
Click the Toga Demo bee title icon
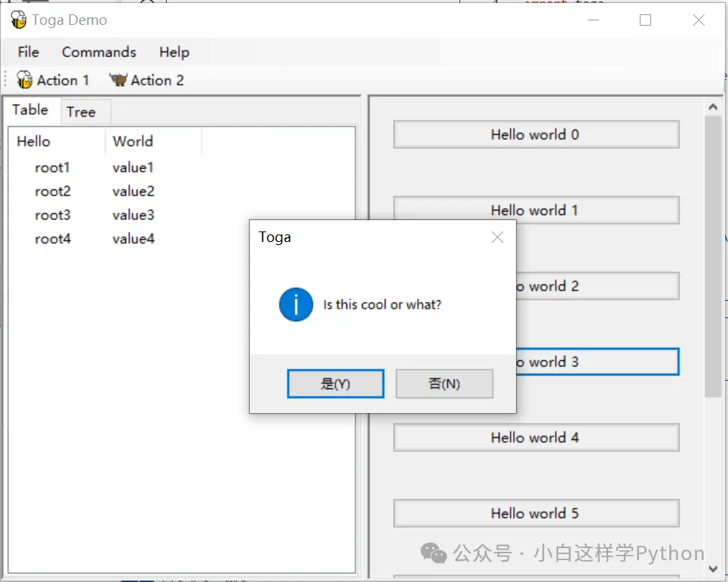(x=19, y=20)
